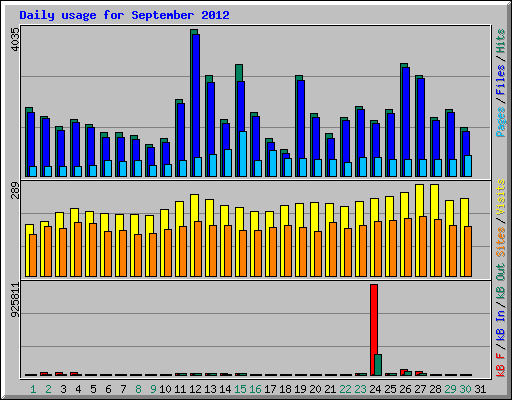Click day 16 on the x-axis
Image resolution: width=512 pixels, height=400 pixels.
255,389
